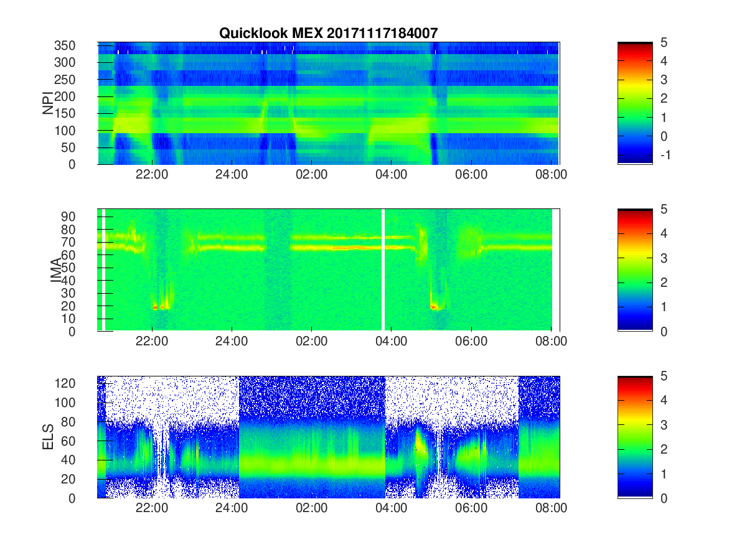Click the 22:00 time label below NPI plot
Viewport: 747px width, 560px height.
152,175
